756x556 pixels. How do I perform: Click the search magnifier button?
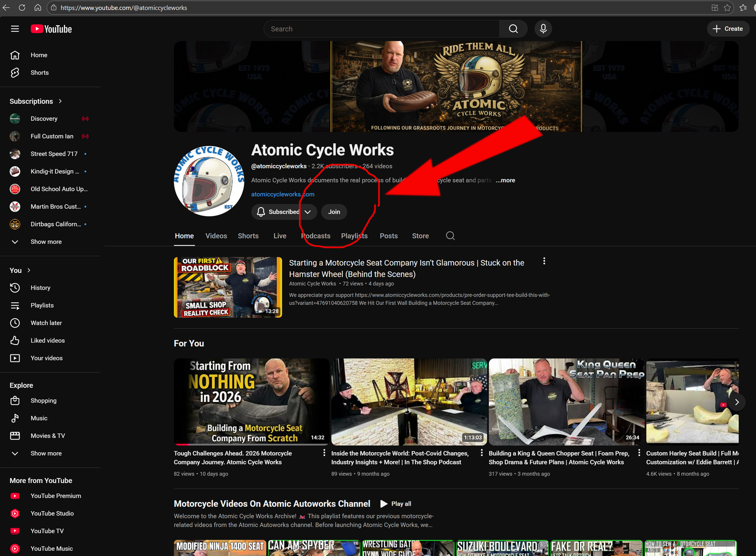pos(513,29)
